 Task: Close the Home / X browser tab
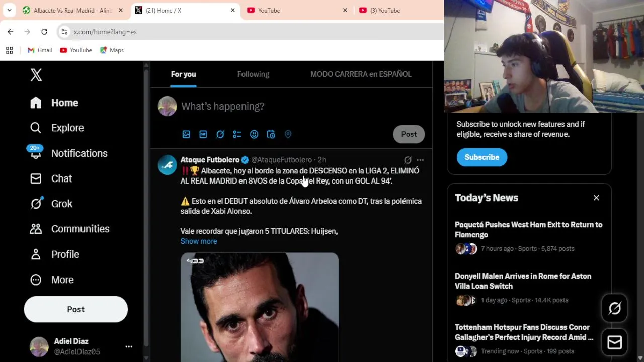pos(232,10)
